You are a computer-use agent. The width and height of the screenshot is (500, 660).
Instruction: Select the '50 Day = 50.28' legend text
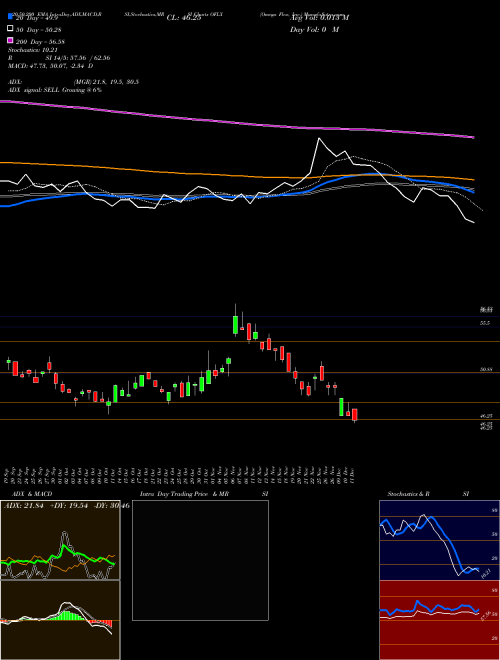(39, 29)
